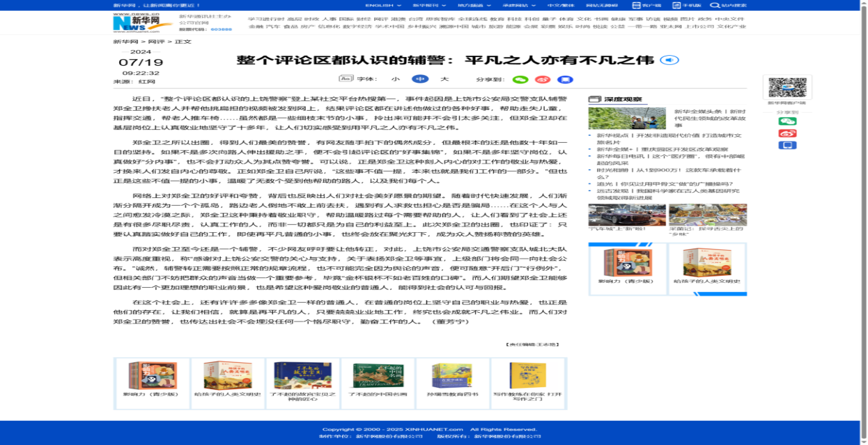Expand the 地方频道 dropdown menu
868x445 pixels.
pos(474,5)
